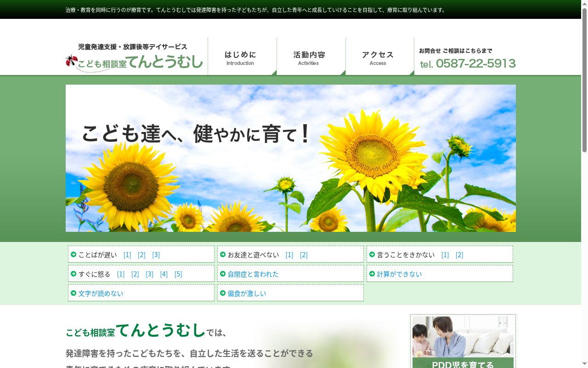
Task: Open すぐに怒る article [1]
Action: click(x=121, y=274)
